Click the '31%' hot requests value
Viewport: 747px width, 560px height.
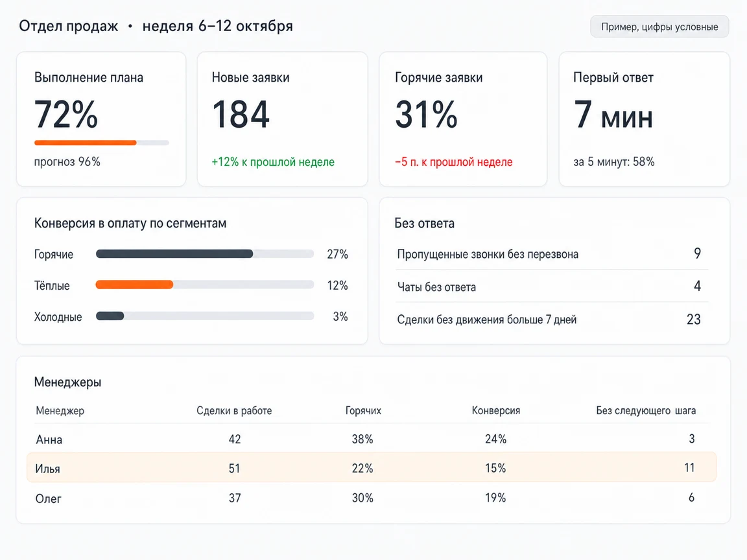point(427,115)
